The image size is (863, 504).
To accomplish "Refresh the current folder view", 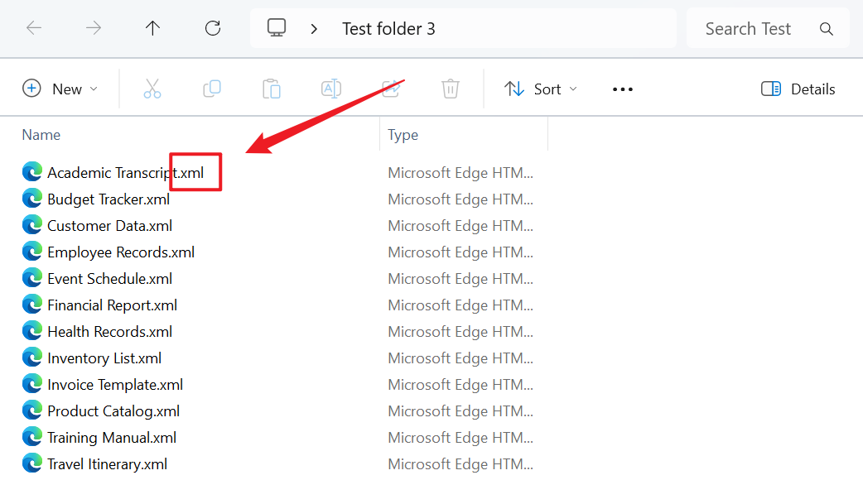I will point(213,28).
